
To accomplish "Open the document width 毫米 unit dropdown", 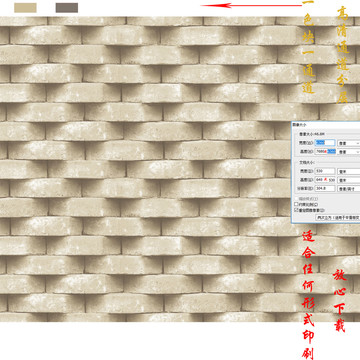I will tap(349, 171).
